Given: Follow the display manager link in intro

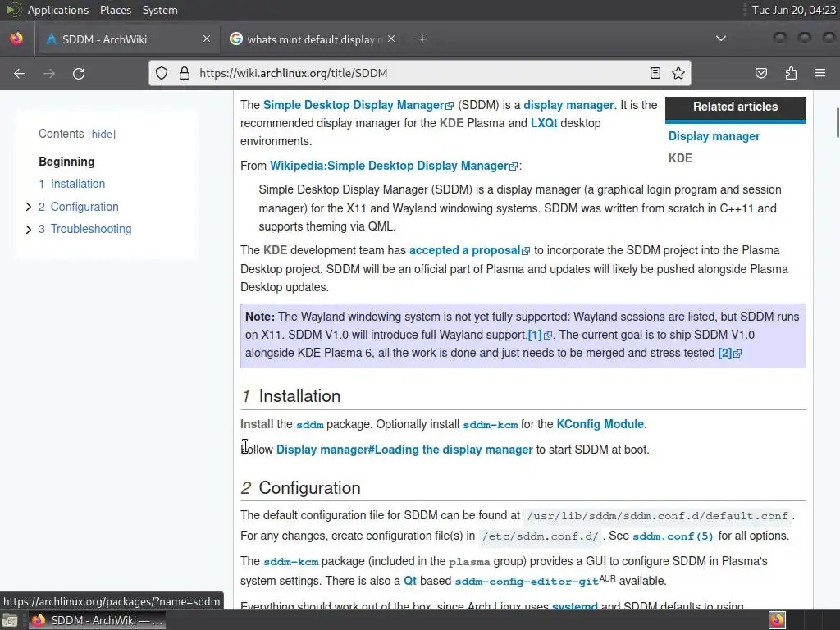Looking at the screenshot, I should tap(568, 105).
